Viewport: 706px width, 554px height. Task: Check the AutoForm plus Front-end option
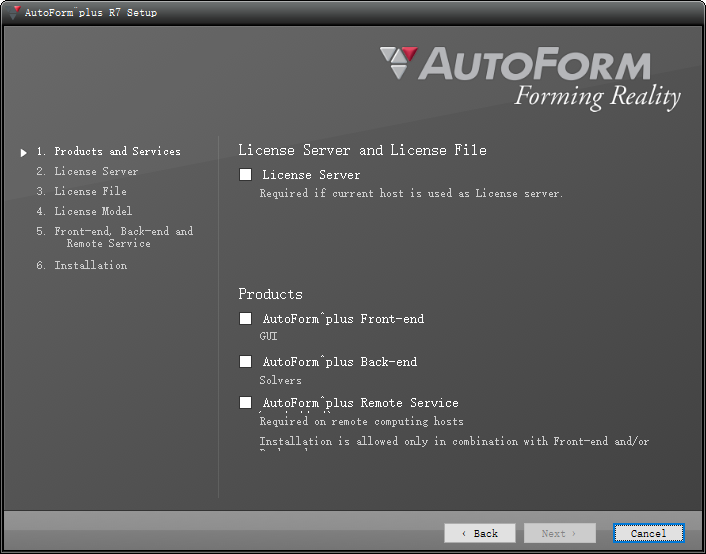pos(245,319)
